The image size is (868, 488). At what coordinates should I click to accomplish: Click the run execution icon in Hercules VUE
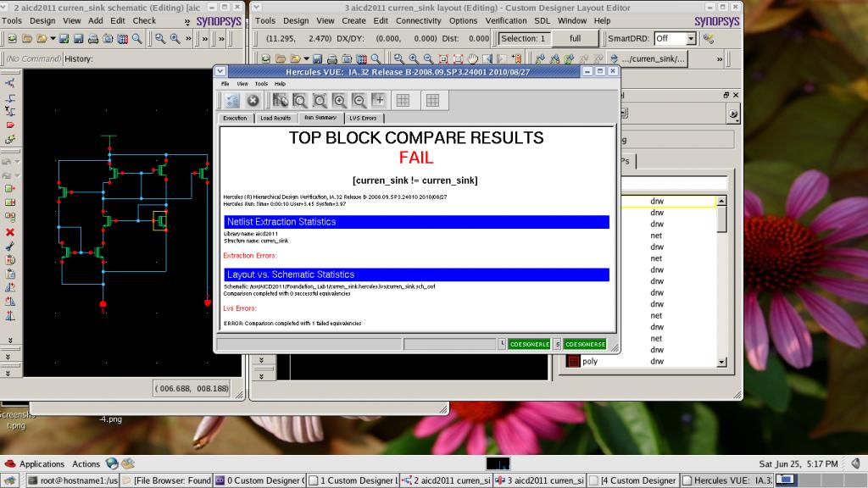coord(232,100)
